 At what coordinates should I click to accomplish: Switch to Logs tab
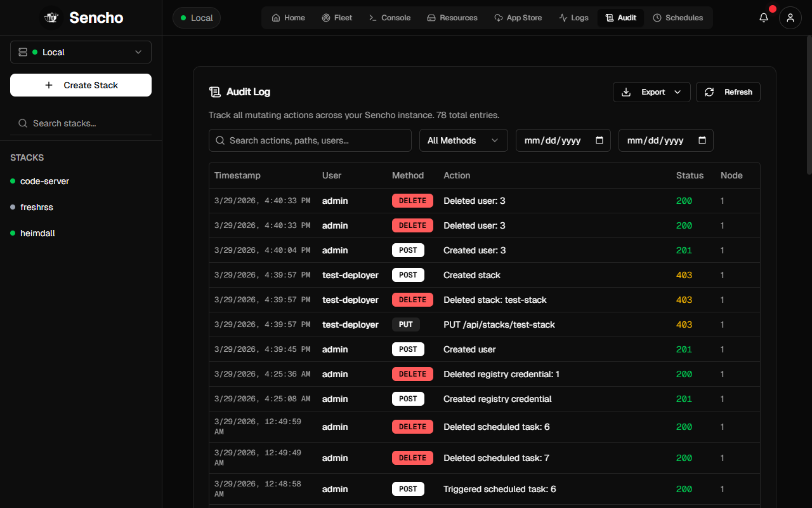pos(573,18)
